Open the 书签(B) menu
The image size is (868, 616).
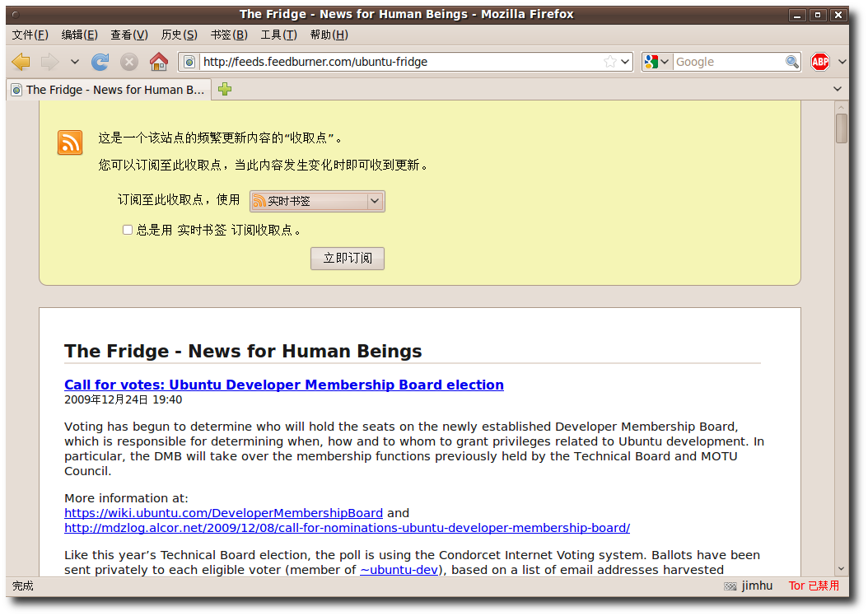228,35
